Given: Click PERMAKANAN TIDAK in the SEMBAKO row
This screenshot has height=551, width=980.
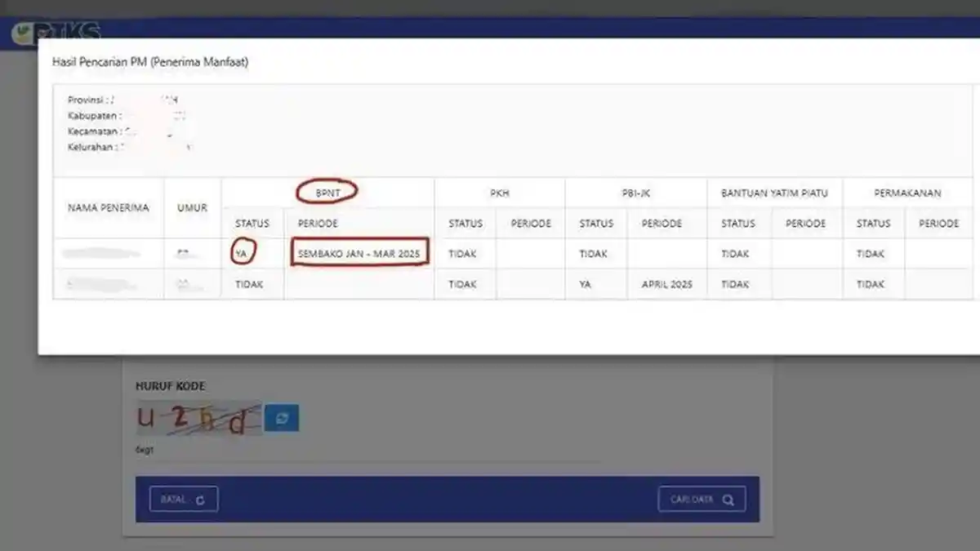Looking at the screenshot, I should [870, 254].
